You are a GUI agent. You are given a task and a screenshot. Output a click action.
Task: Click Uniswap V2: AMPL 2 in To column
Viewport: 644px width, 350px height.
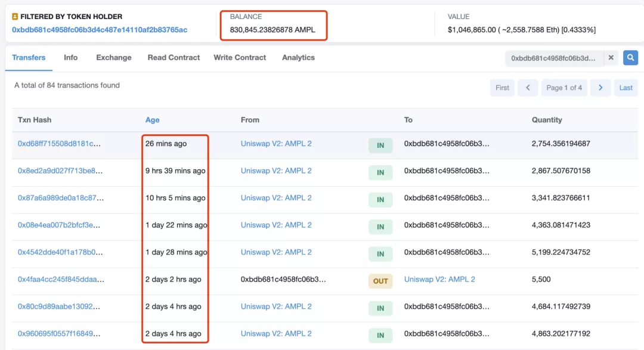[x=439, y=280]
